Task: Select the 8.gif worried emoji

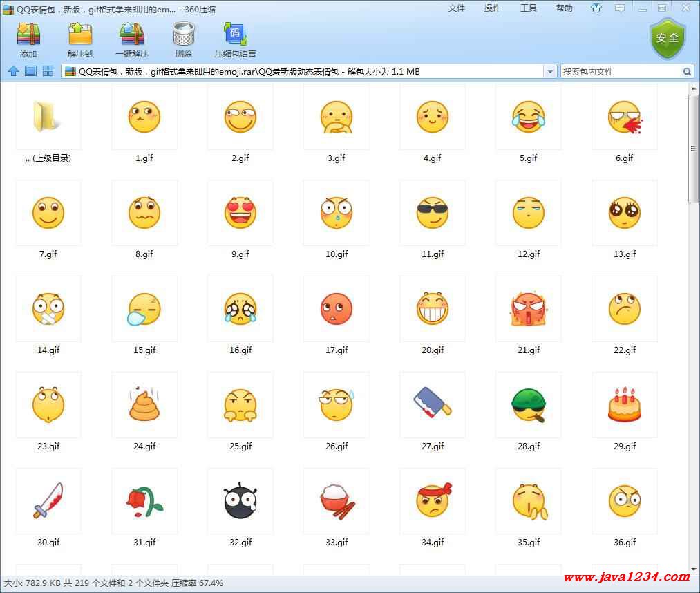Action: coord(144,213)
